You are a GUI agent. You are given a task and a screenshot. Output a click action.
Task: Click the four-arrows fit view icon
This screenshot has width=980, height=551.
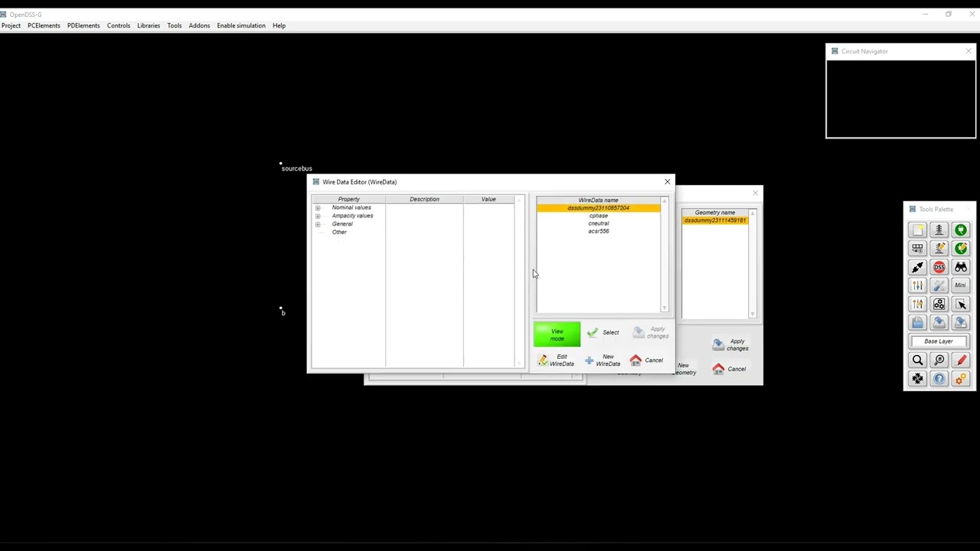tap(917, 378)
